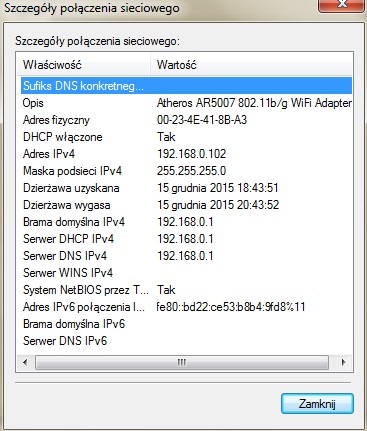The width and height of the screenshot is (367, 431).
Task: Click the horizontal scrollbar left arrow
Action: (26, 362)
